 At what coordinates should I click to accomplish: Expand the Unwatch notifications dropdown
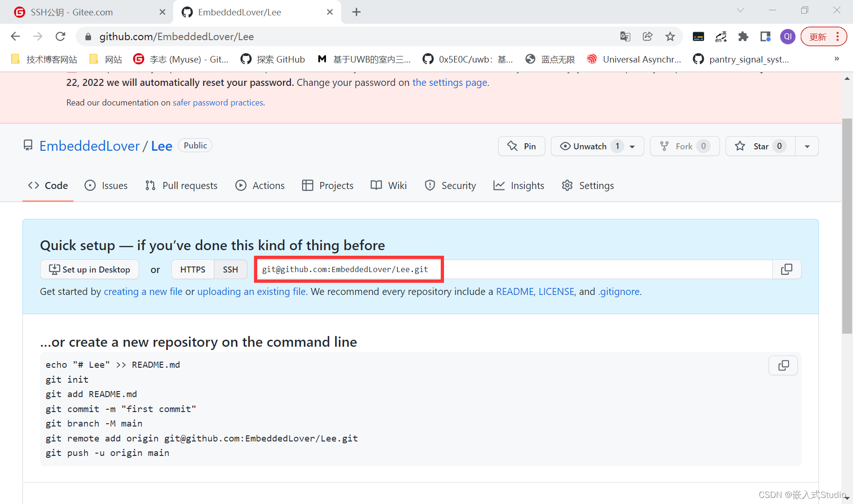[x=632, y=146]
